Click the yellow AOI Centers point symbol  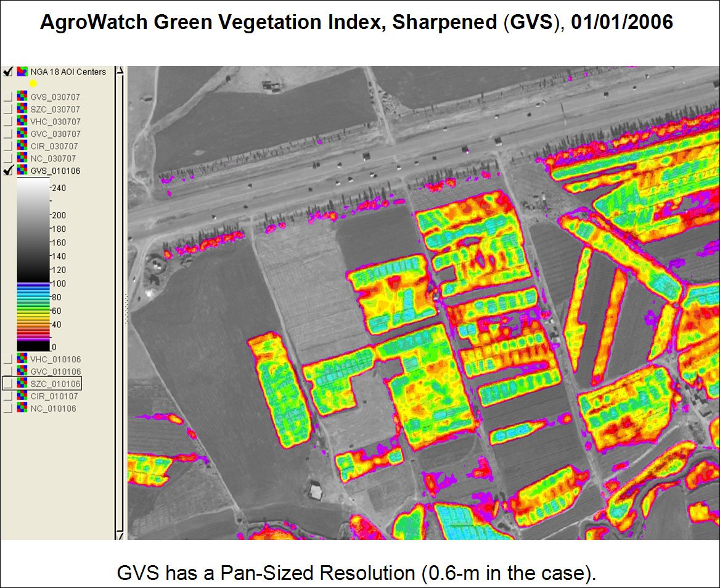(33, 83)
